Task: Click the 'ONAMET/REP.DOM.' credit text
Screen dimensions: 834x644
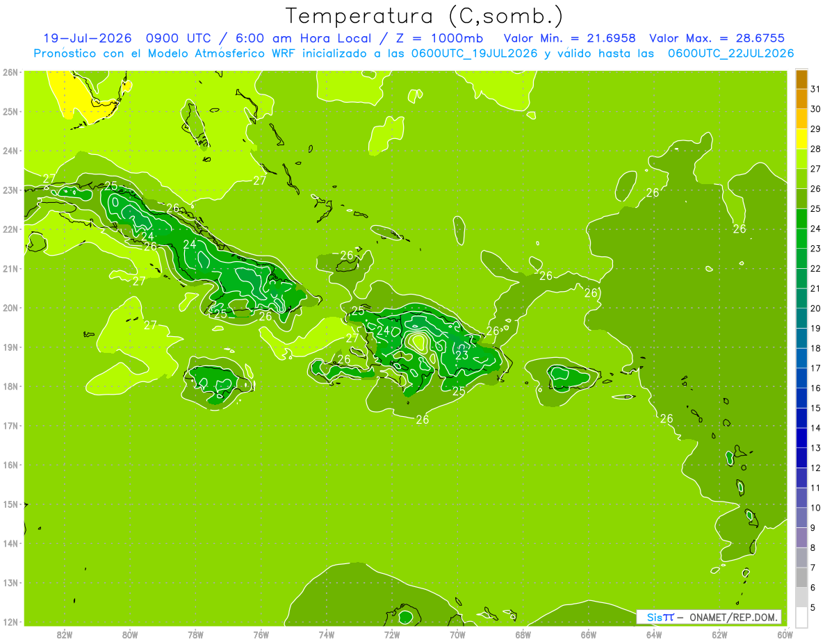Action: (733, 617)
